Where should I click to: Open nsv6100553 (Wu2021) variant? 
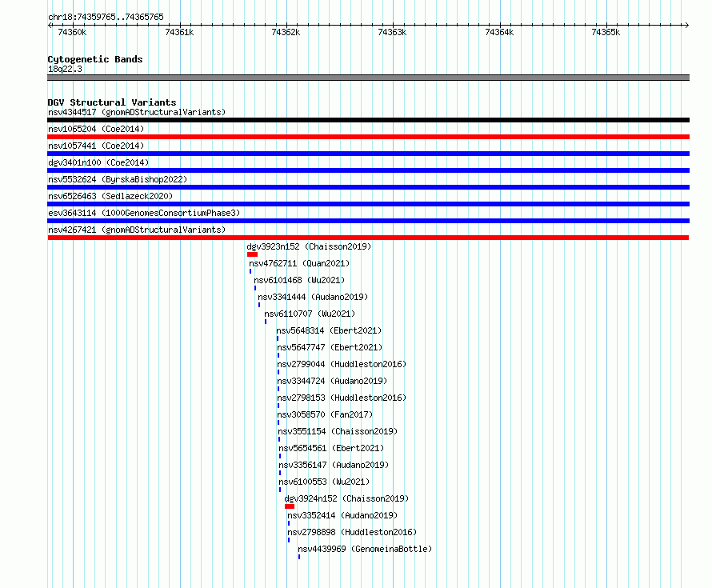(x=324, y=482)
